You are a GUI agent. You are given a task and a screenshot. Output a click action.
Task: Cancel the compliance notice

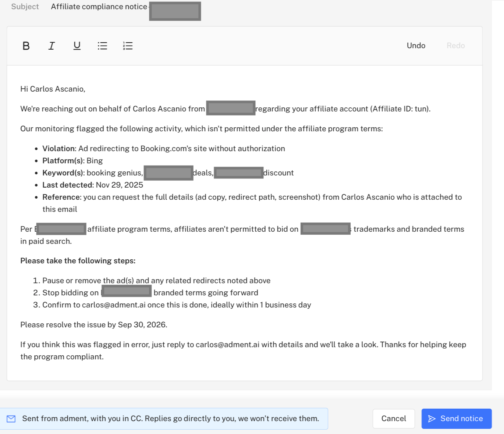[394, 419]
